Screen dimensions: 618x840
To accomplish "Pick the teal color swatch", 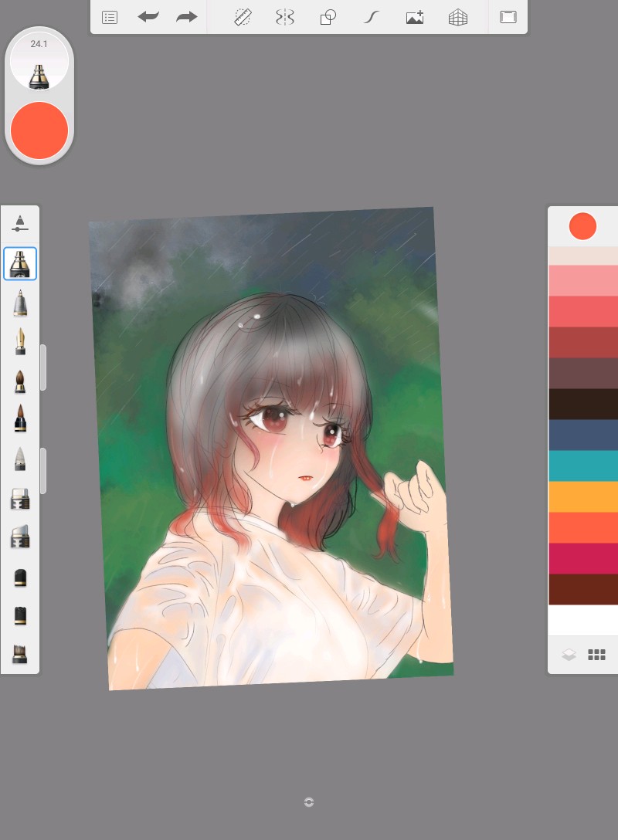I will [582, 466].
